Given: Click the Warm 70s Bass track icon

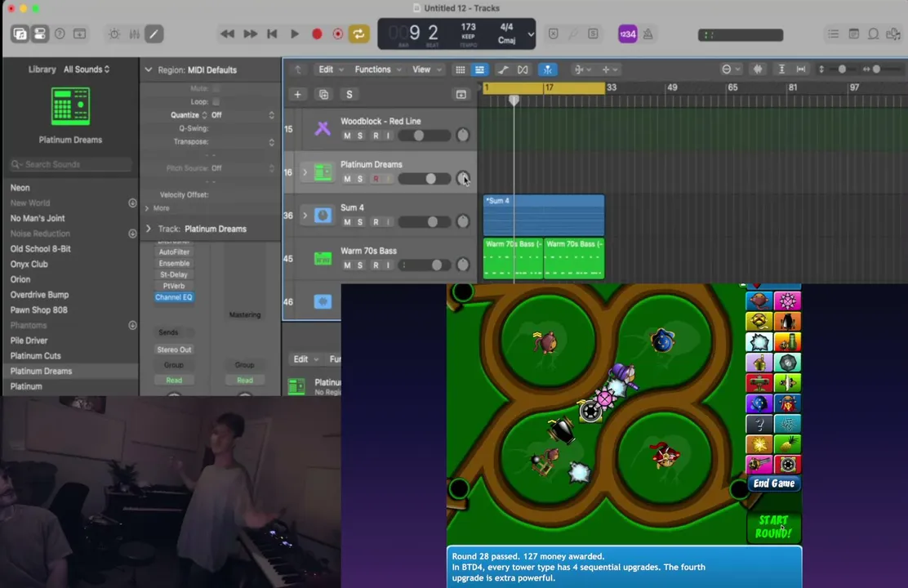Looking at the screenshot, I should [323, 258].
